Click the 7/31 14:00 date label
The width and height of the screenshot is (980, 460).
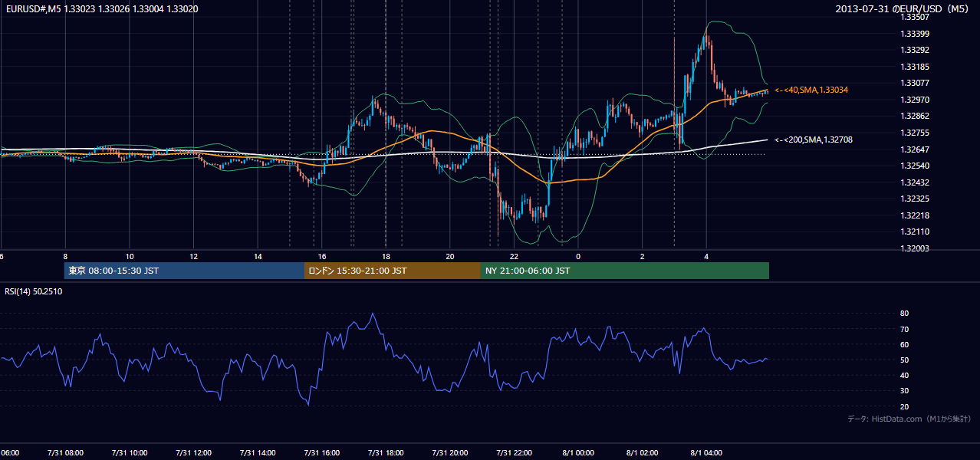(258, 453)
